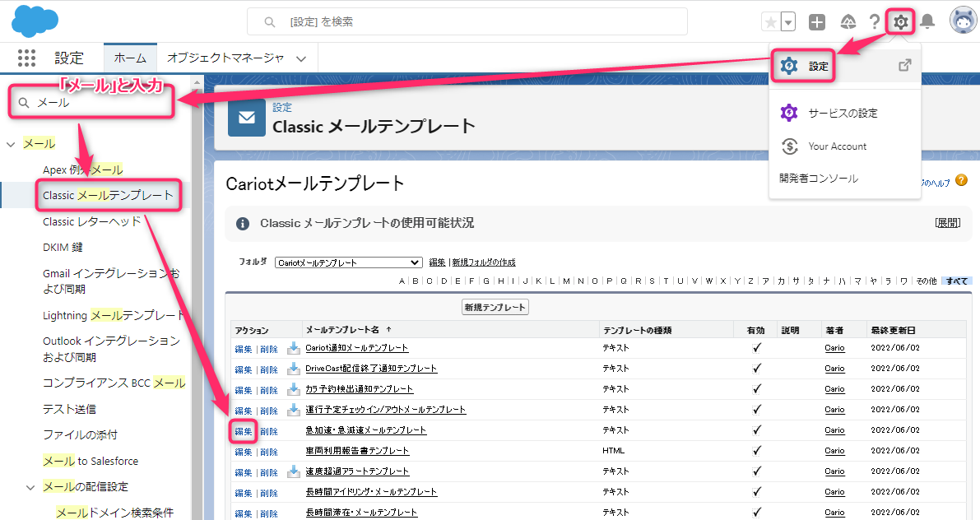This screenshot has height=520, width=980.
Task: Click download icon for DriveCast配信終了通知テンプレート row
Action: point(293,369)
